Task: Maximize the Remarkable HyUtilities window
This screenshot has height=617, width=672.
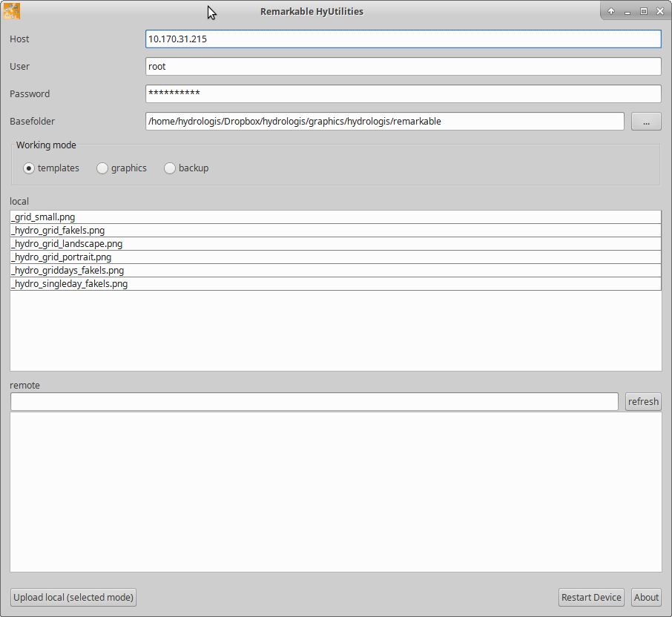Action: pyautogui.click(x=644, y=12)
